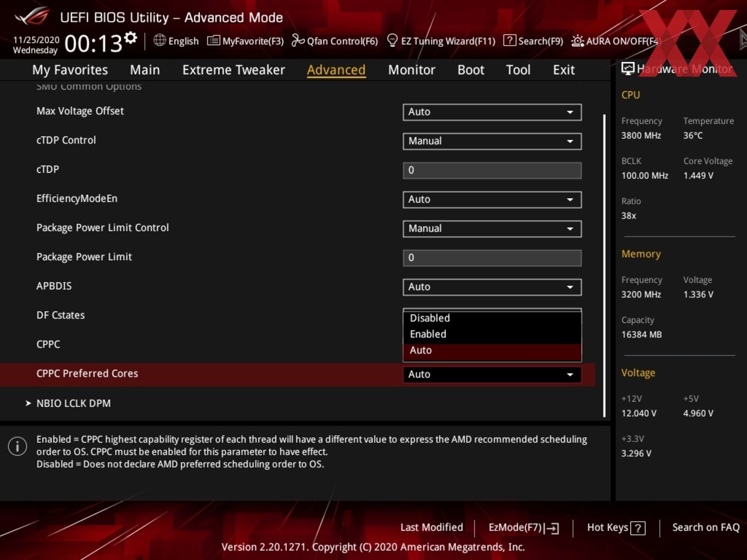Click the info icon in help panel
The width and height of the screenshot is (747, 560).
(x=18, y=446)
